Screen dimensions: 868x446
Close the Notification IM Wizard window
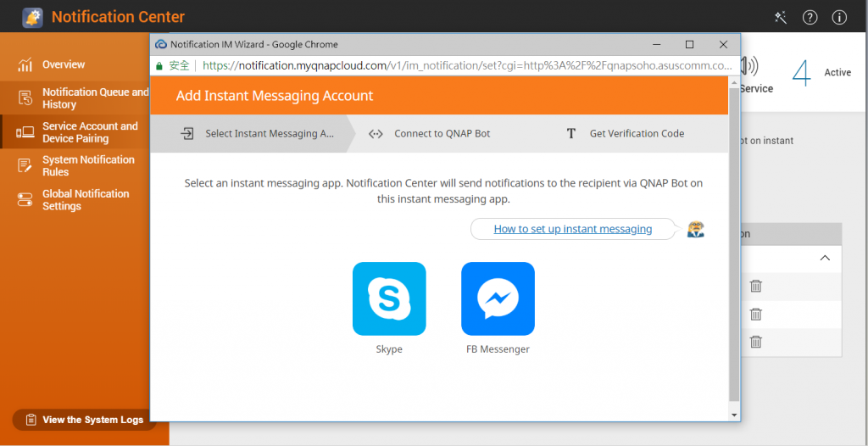point(723,44)
